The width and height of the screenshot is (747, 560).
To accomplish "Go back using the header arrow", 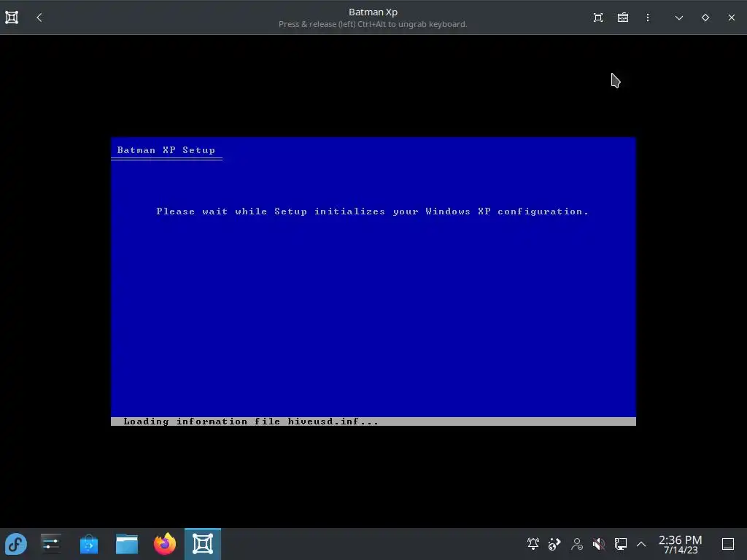I will click(x=39, y=17).
